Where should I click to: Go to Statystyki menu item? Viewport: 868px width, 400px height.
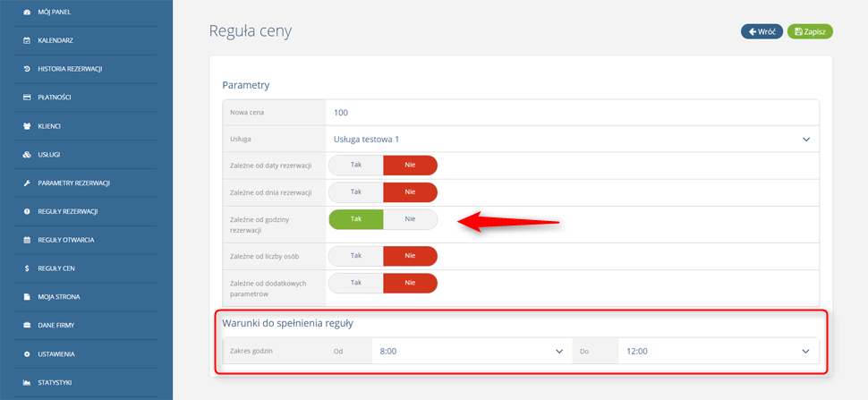54,382
